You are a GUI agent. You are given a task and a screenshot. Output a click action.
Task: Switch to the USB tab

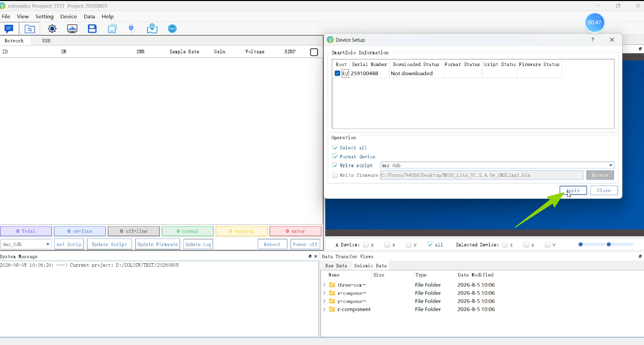point(46,41)
